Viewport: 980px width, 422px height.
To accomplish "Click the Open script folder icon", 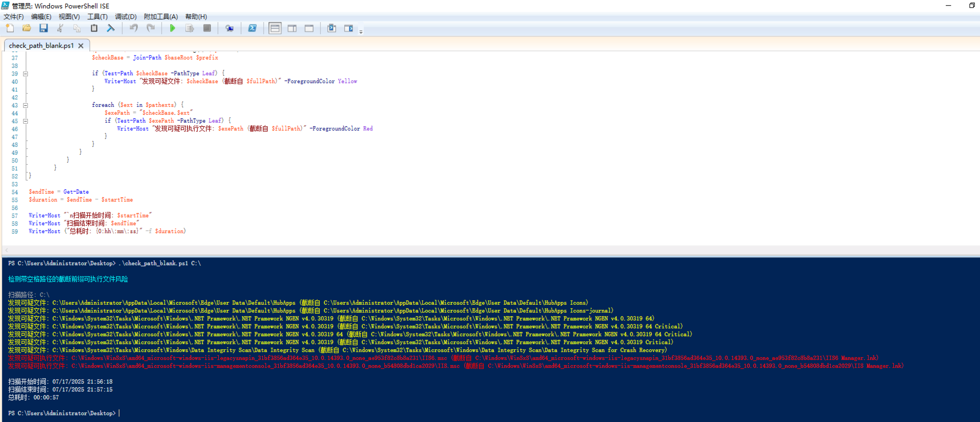I will (x=27, y=28).
